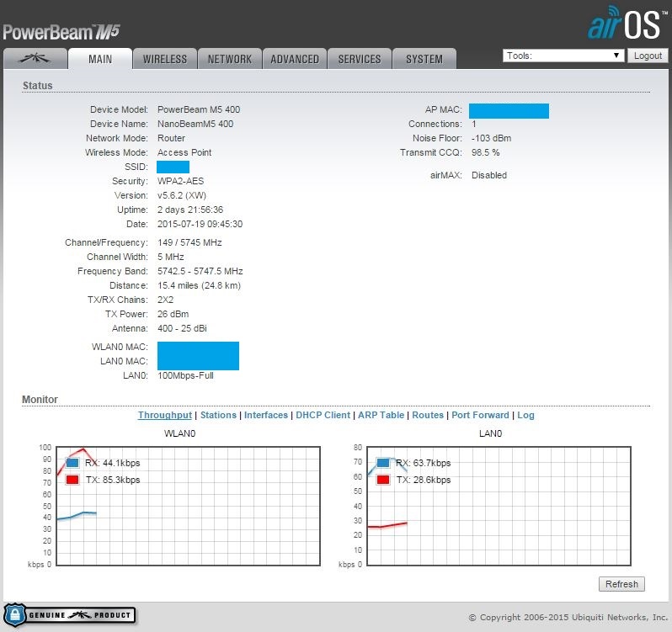Viewport: 672px width, 632px height.
Task: Show the DHCP Client monitor
Action: coord(323,415)
